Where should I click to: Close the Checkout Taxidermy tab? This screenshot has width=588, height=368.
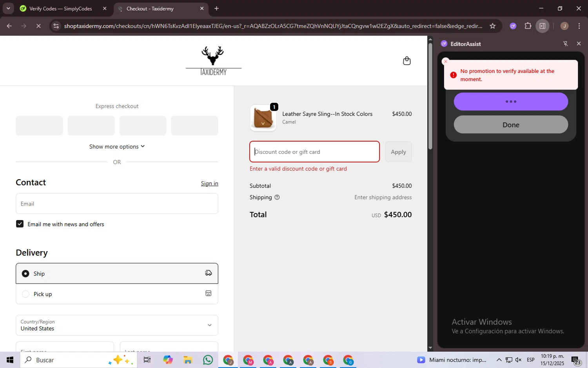coord(202,9)
